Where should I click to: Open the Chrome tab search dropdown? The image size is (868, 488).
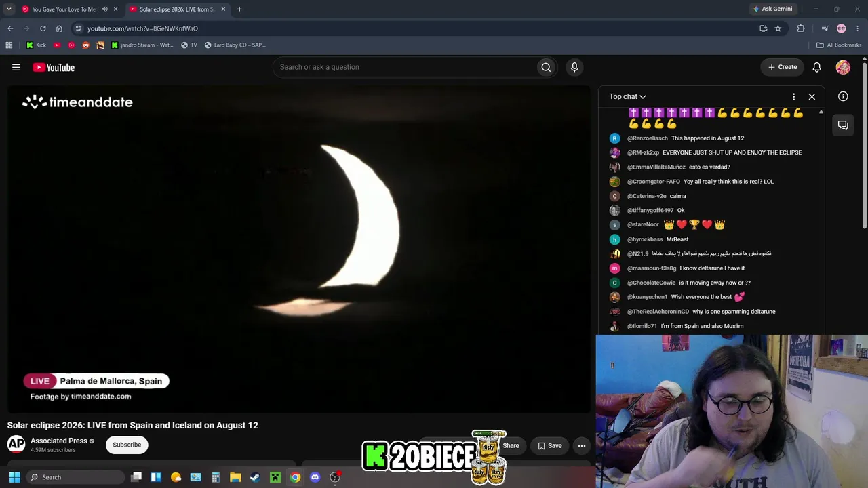[9, 9]
